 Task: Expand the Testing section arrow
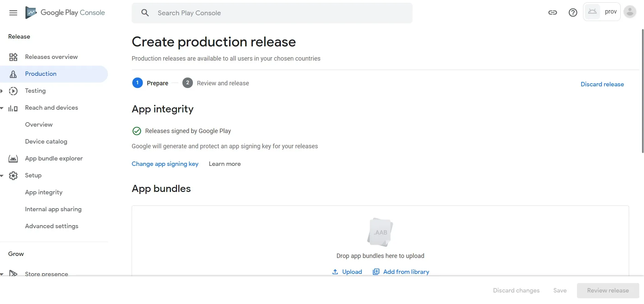click(x=2, y=91)
